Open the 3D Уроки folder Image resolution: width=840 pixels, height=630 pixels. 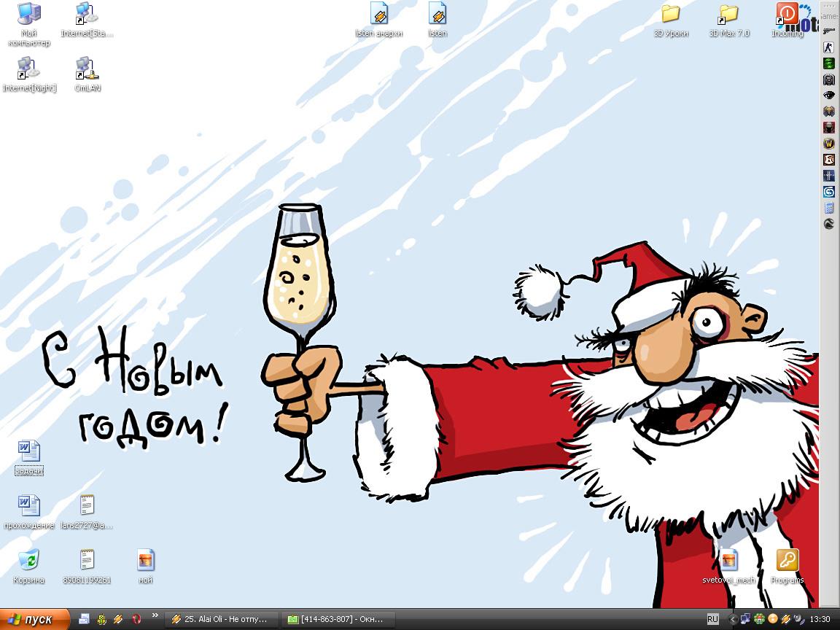[671, 20]
